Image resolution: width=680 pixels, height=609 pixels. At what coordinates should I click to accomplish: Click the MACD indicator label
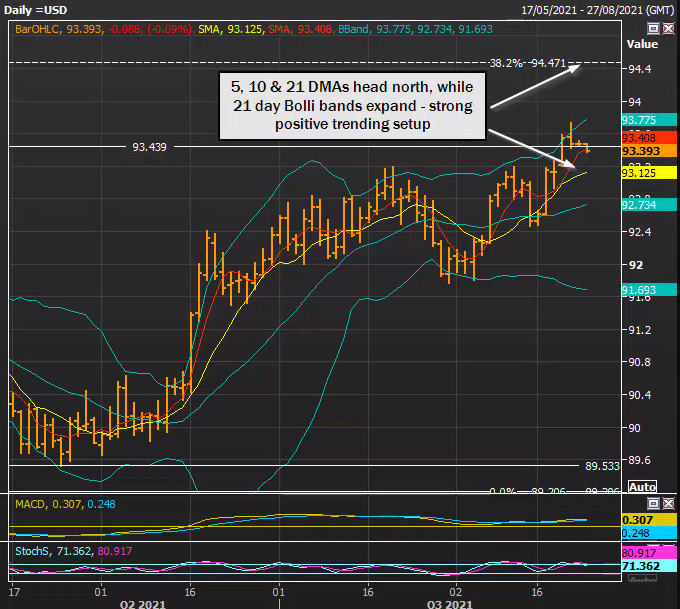(27, 503)
